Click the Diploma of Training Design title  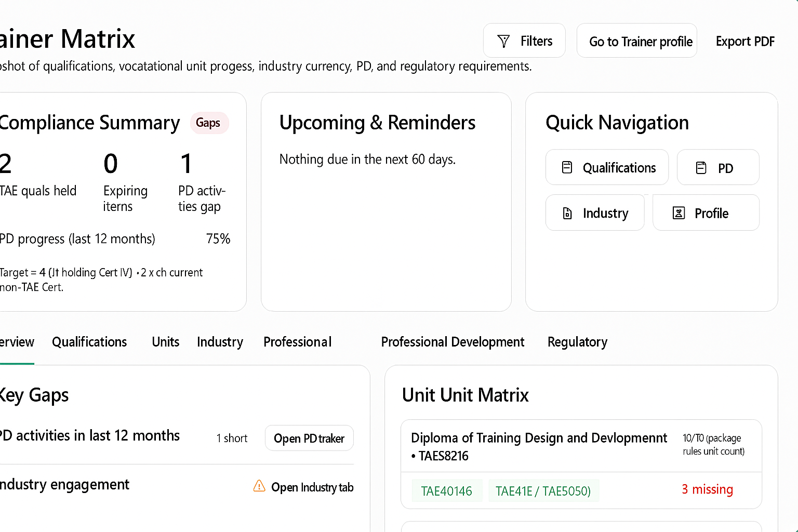coord(539,438)
